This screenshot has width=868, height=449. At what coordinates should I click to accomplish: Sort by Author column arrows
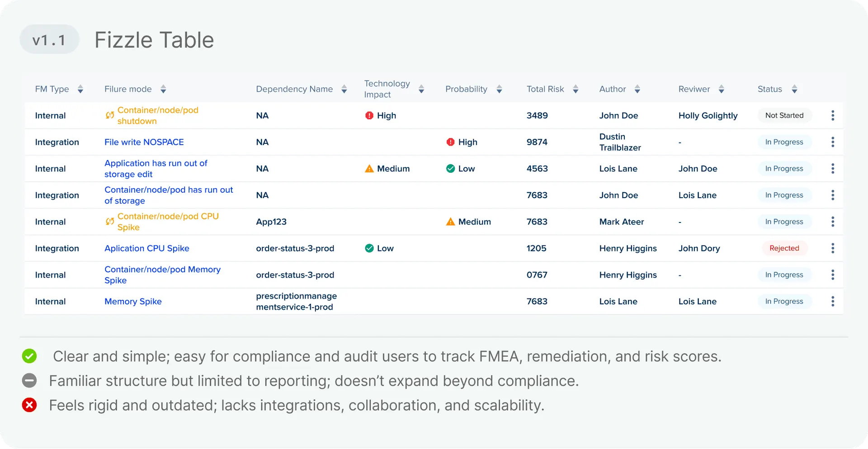pyautogui.click(x=637, y=89)
